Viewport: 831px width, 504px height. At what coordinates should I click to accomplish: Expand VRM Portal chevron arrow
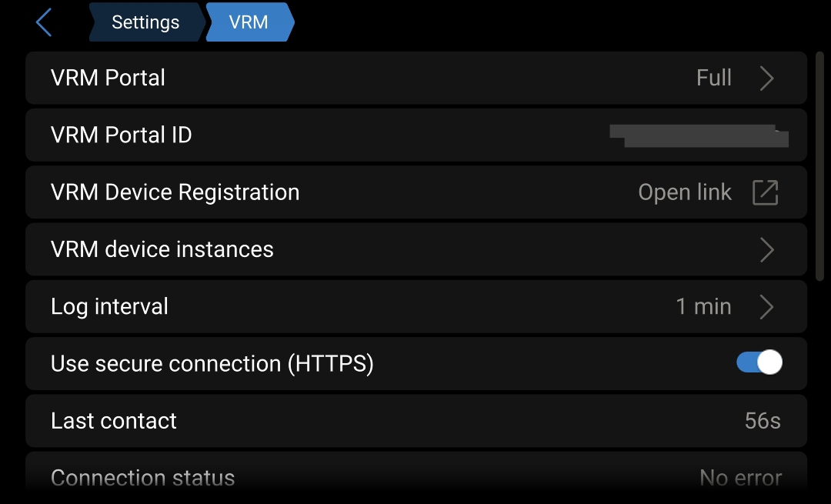(x=766, y=78)
